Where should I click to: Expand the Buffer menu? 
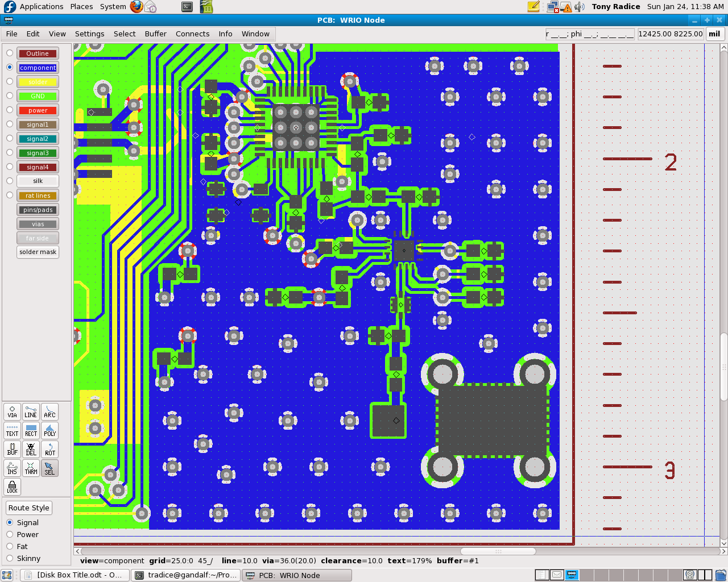coord(155,34)
